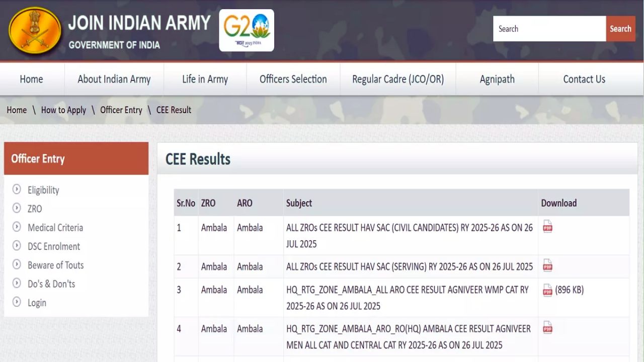The image size is (644, 362).
Task: Navigate to How to Apply breadcrumb
Action: [63, 110]
